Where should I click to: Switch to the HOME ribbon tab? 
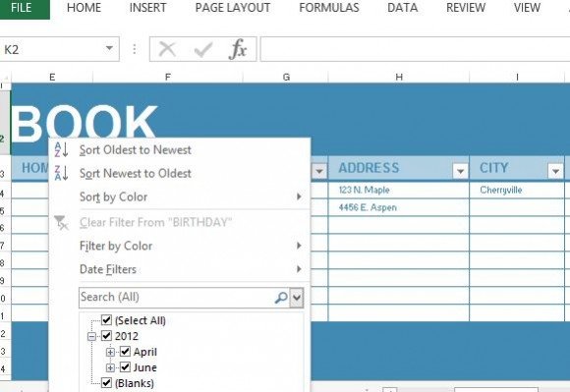click(x=84, y=8)
